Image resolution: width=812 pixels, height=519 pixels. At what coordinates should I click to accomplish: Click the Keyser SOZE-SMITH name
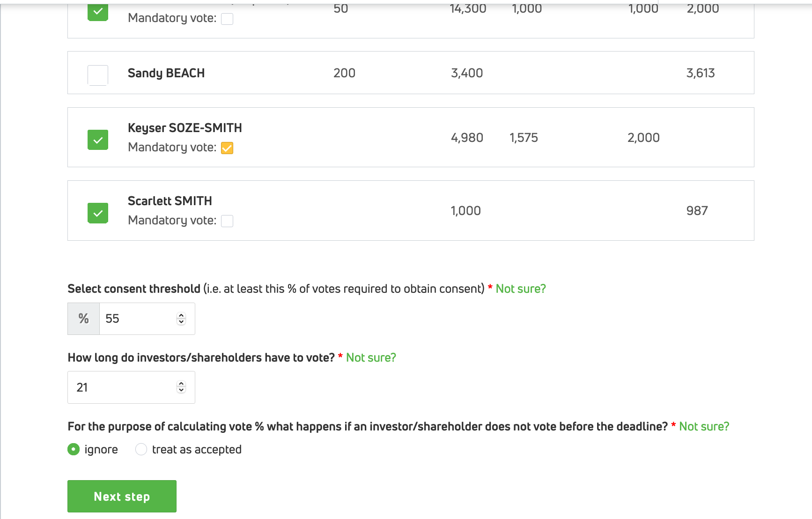[x=185, y=128]
